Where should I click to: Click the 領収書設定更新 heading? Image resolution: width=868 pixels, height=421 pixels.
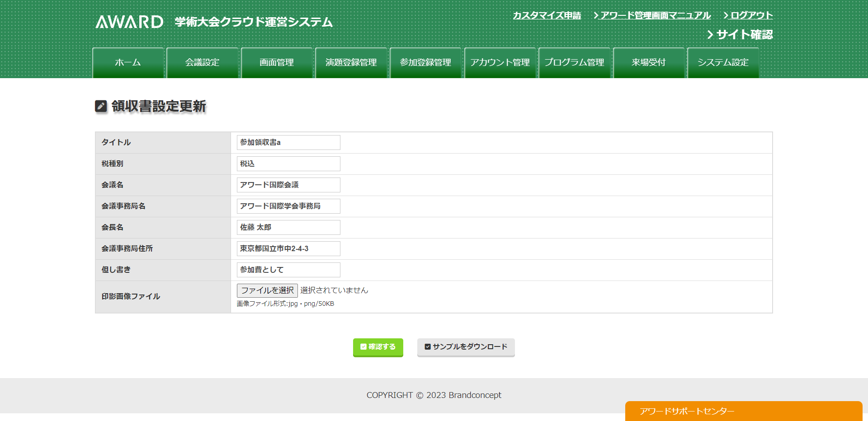pos(159,106)
